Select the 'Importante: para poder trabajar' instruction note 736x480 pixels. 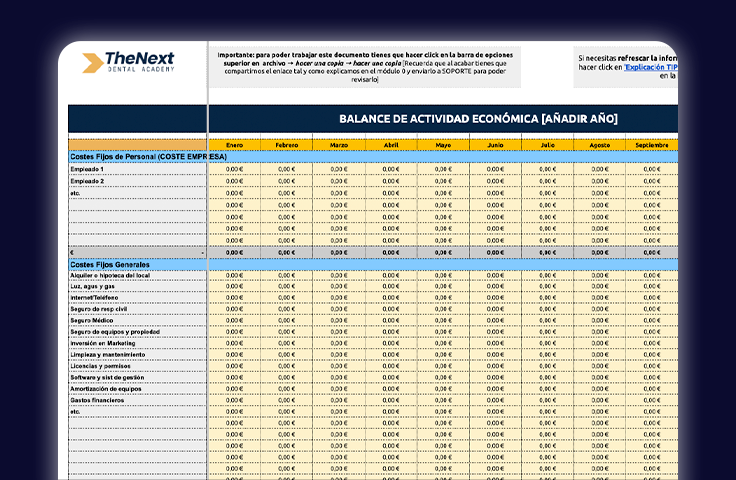365,67
